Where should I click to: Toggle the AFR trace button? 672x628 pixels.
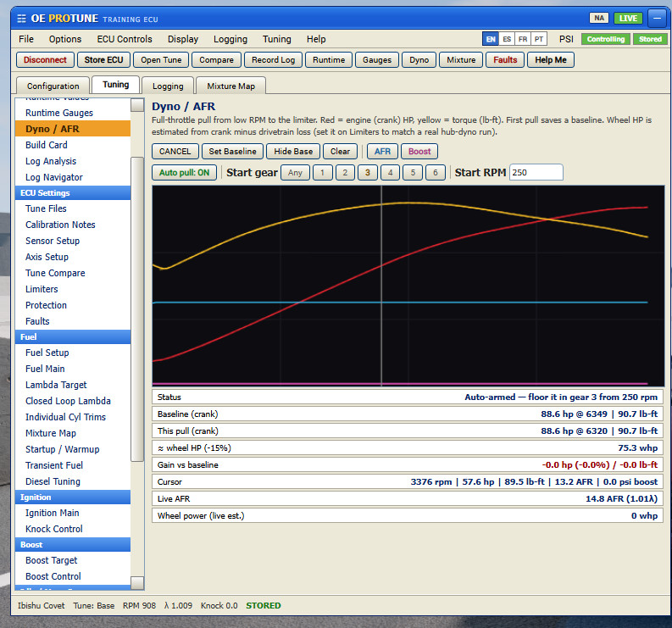pyautogui.click(x=382, y=152)
